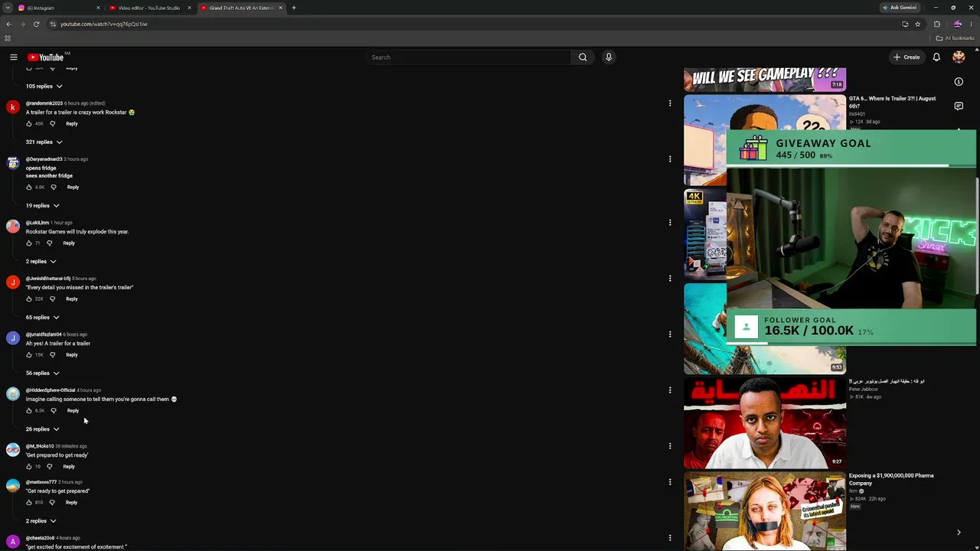Open the tab search dropdown arrow
980x551 pixels.
click(x=8, y=8)
